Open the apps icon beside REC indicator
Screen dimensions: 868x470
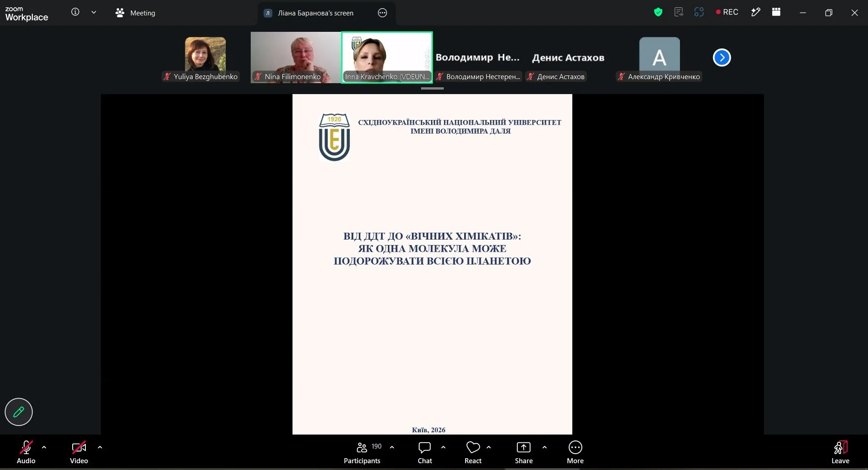click(699, 12)
